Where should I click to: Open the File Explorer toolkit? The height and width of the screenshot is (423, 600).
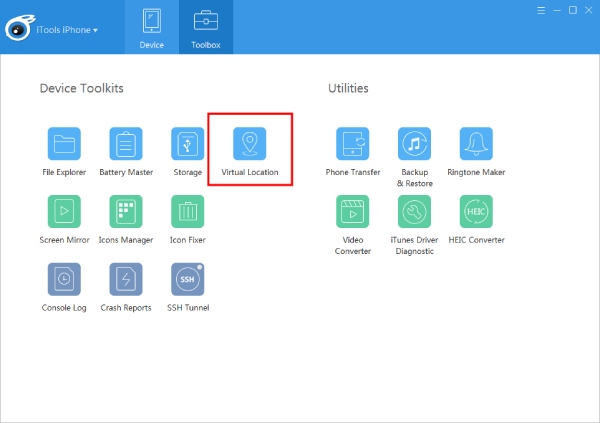(65, 144)
